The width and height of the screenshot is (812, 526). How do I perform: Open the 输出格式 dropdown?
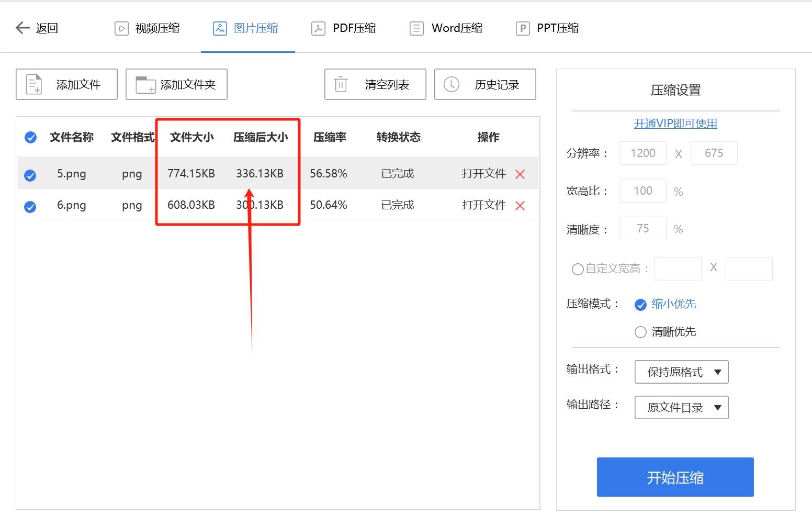point(681,372)
